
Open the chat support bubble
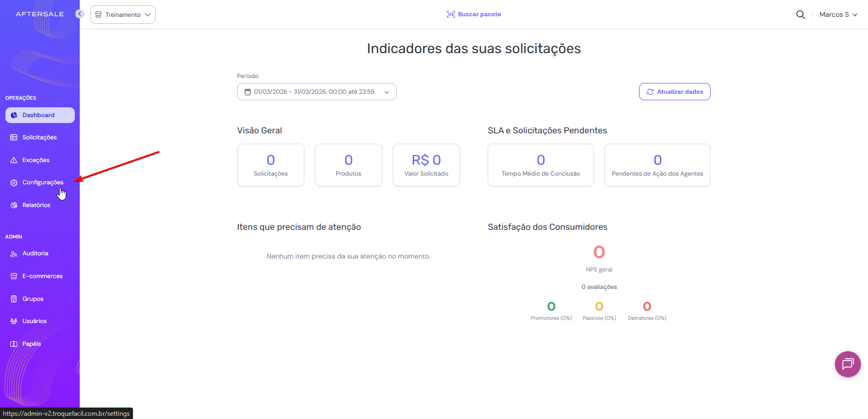[x=847, y=364]
